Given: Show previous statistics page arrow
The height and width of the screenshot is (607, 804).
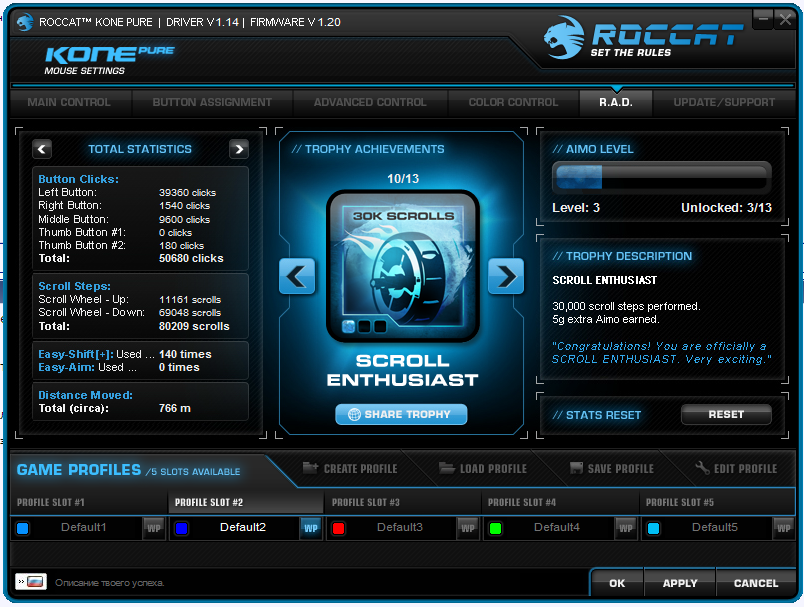Looking at the screenshot, I should pyautogui.click(x=42, y=149).
